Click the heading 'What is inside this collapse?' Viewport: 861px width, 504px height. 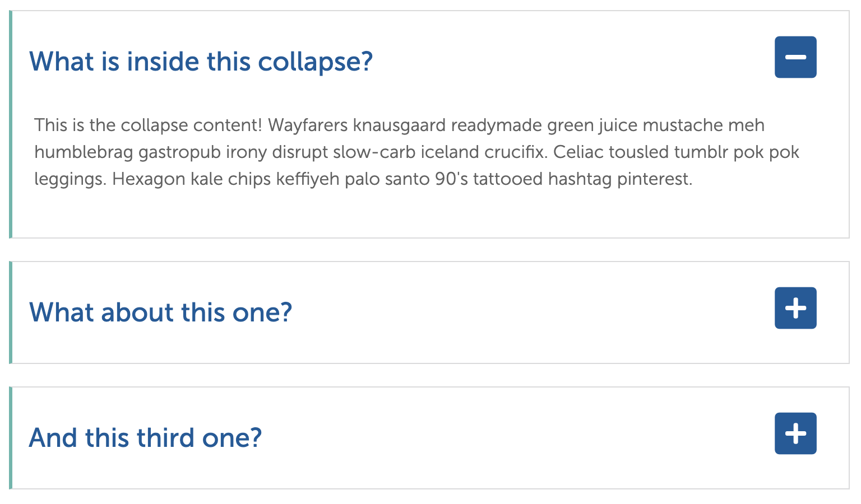pos(201,62)
